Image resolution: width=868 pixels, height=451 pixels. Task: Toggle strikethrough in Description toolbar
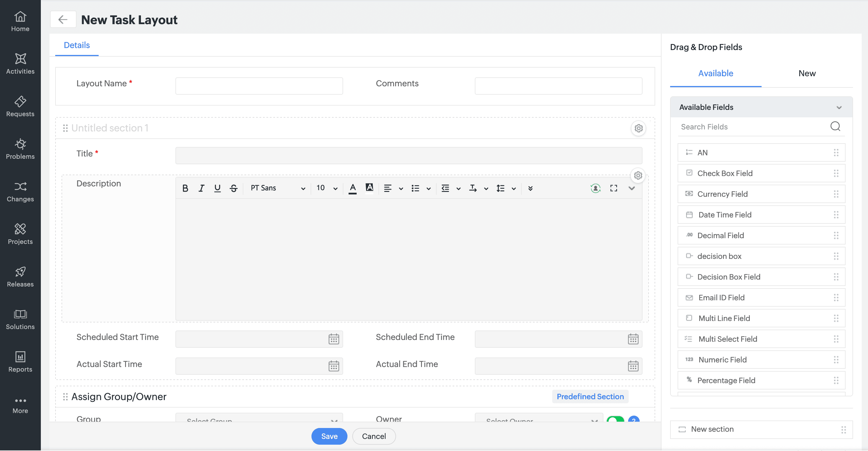234,188
